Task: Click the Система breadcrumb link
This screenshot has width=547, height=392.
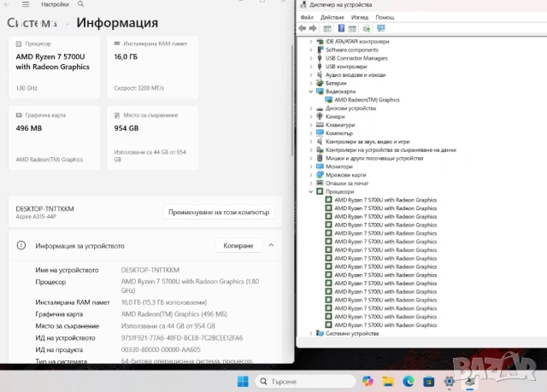Action: pyautogui.click(x=32, y=23)
